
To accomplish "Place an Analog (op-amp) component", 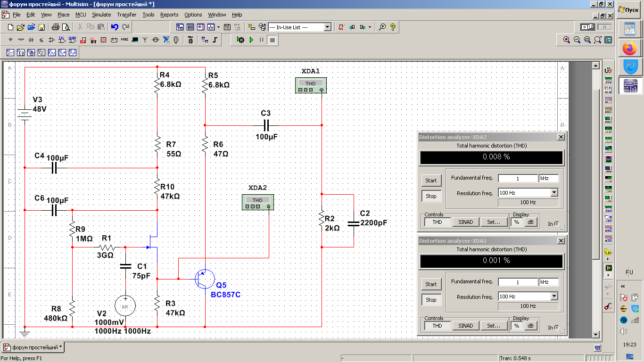I will coord(51,40).
